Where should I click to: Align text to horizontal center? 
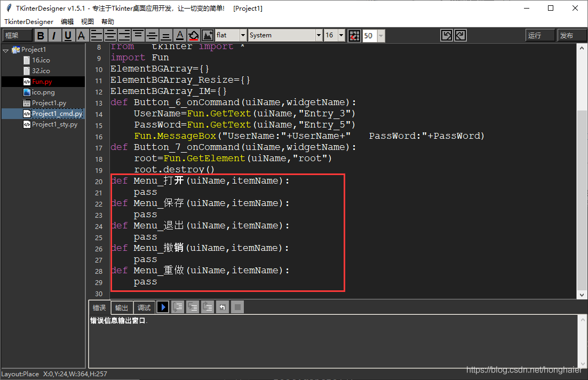pyautogui.click(x=110, y=36)
